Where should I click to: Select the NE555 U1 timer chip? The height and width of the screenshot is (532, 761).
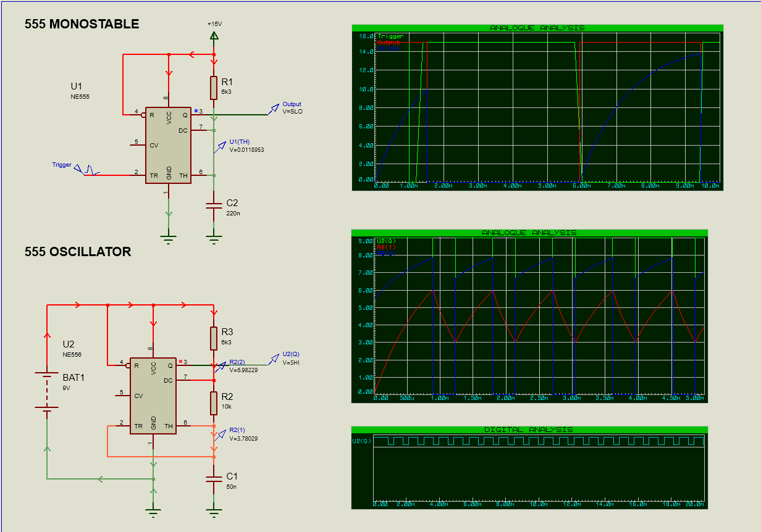169,145
